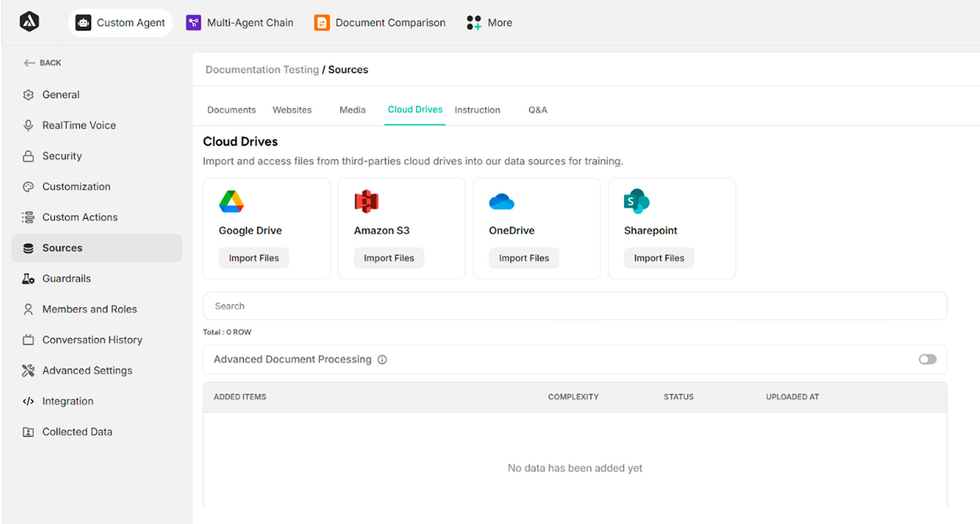Open RealTime Voice settings
Image resolution: width=980 pixels, height=524 pixels.
click(x=79, y=125)
